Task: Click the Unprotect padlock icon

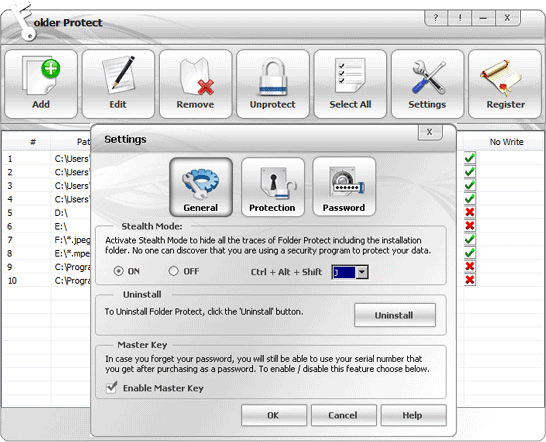Action: [273, 84]
